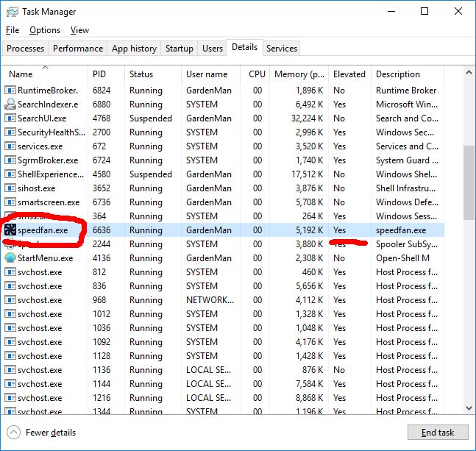Click the NETWORK... user name cell

coord(210,300)
